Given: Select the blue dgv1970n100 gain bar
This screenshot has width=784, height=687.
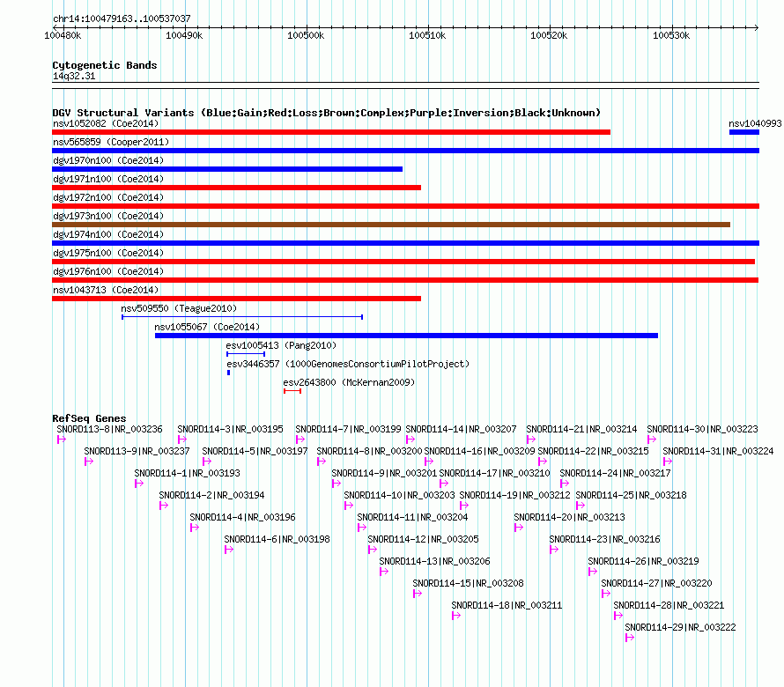Looking at the screenshot, I should pos(227,169).
